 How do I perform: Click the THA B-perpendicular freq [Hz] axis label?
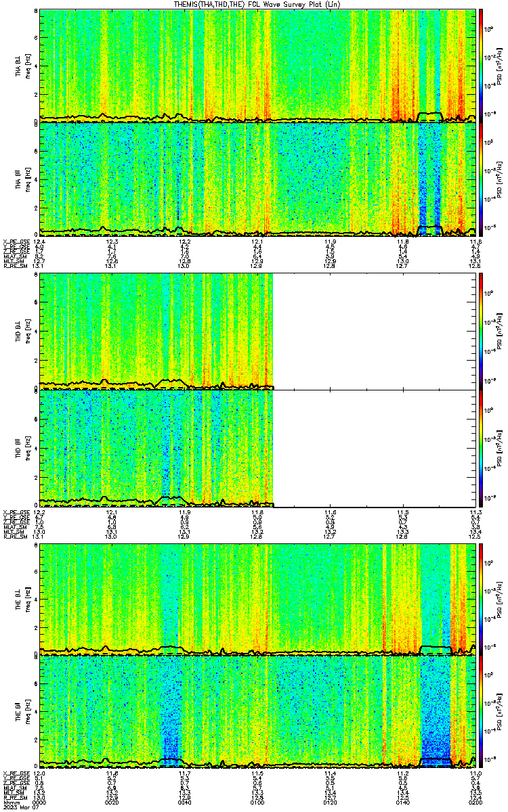pos(27,66)
